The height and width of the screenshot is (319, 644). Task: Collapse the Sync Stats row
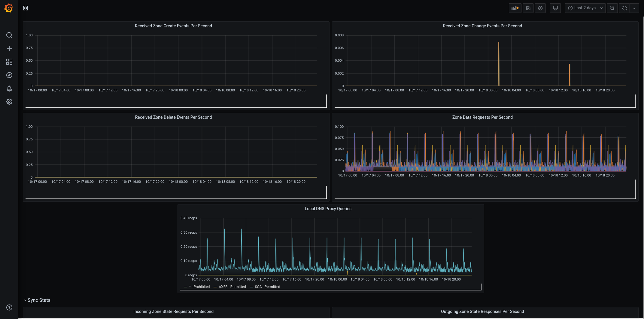(37, 300)
